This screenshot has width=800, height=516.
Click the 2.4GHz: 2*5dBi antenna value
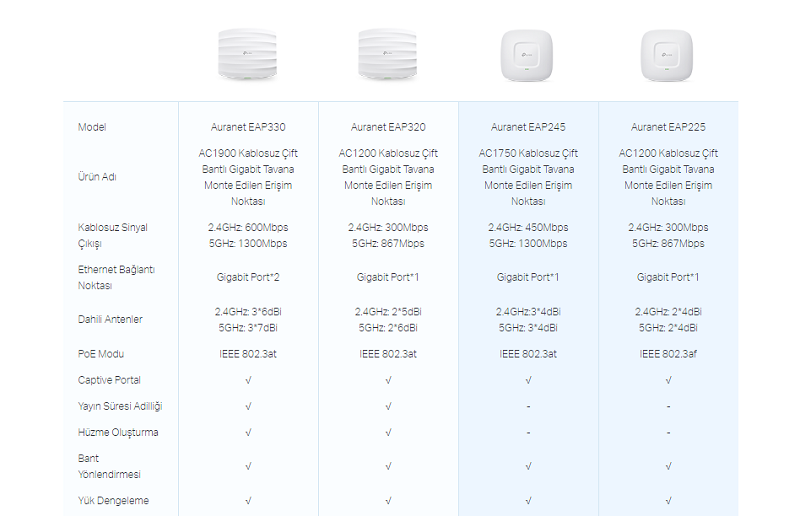(x=388, y=312)
